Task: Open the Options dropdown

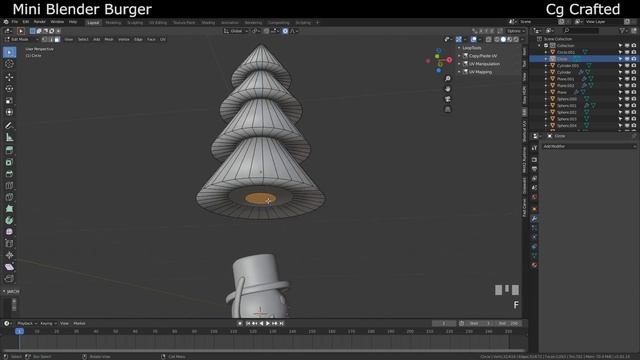Action: pyautogui.click(x=516, y=31)
